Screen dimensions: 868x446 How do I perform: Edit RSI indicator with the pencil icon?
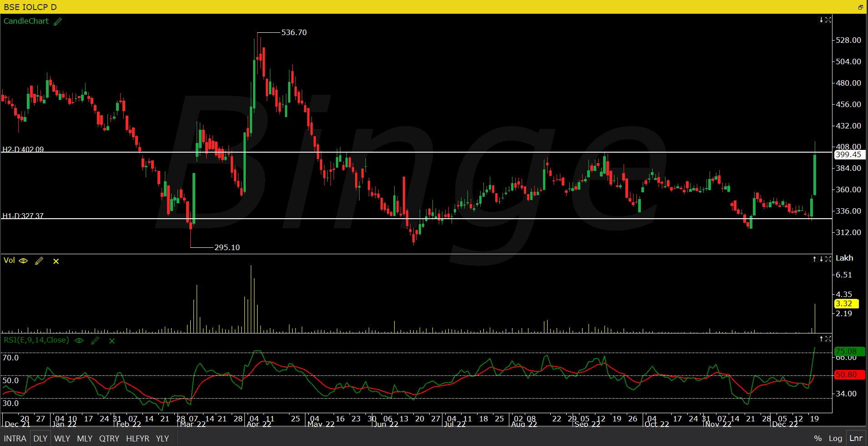tap(95, 340)
